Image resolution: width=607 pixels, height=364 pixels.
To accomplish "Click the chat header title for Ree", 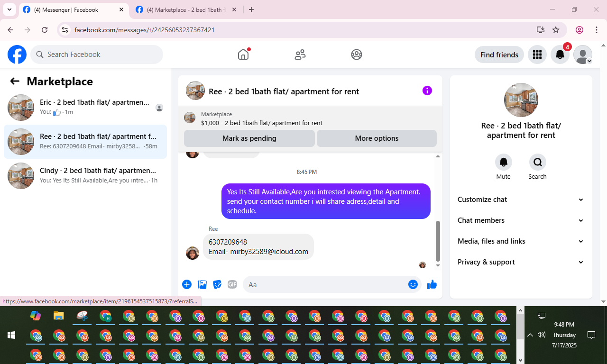I will pos(284,91).
